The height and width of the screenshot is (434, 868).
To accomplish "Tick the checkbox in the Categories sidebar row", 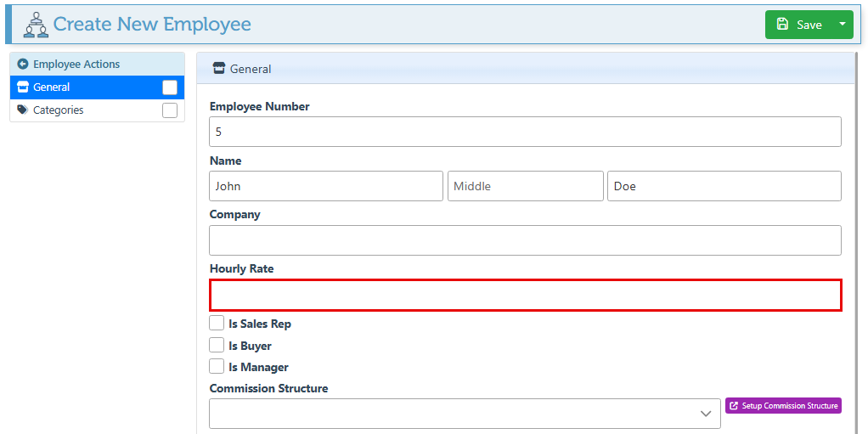I will click(x=170, y=110).
